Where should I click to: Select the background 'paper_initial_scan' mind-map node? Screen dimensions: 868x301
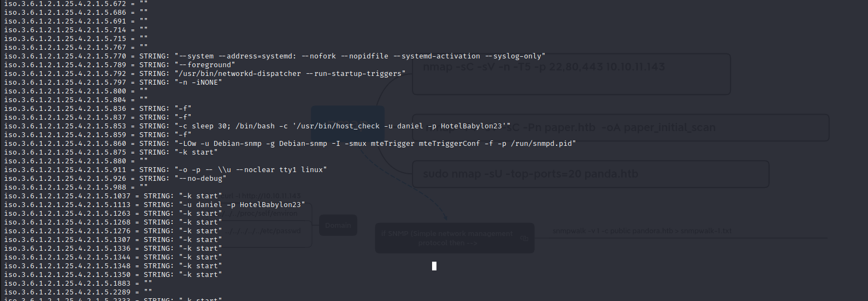click(621, 128)
